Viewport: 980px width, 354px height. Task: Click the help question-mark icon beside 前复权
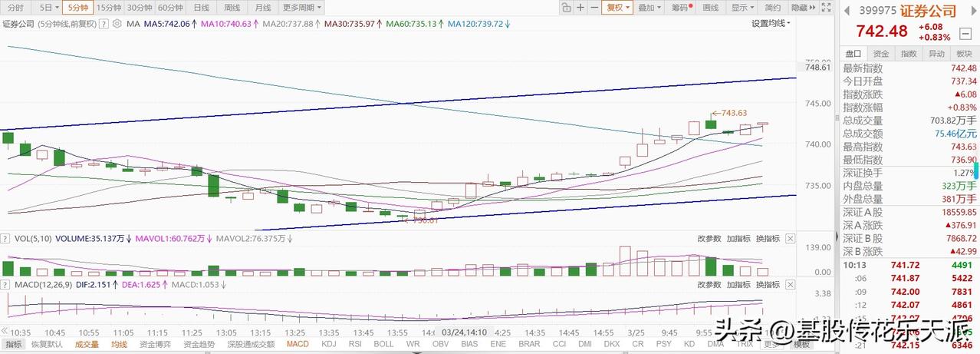[x=105, y=24]
